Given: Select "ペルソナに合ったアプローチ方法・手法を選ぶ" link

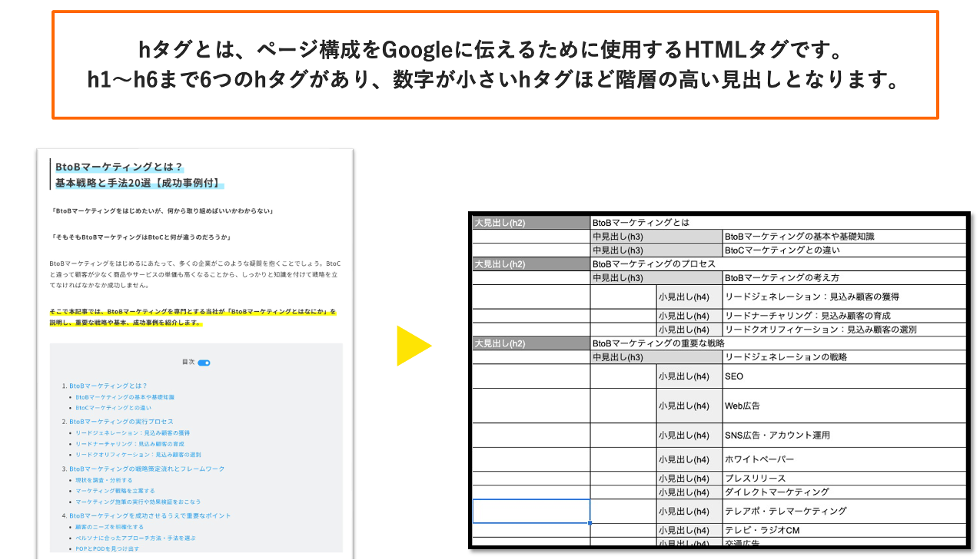Looking at the screenshot, I should (134, 538).
